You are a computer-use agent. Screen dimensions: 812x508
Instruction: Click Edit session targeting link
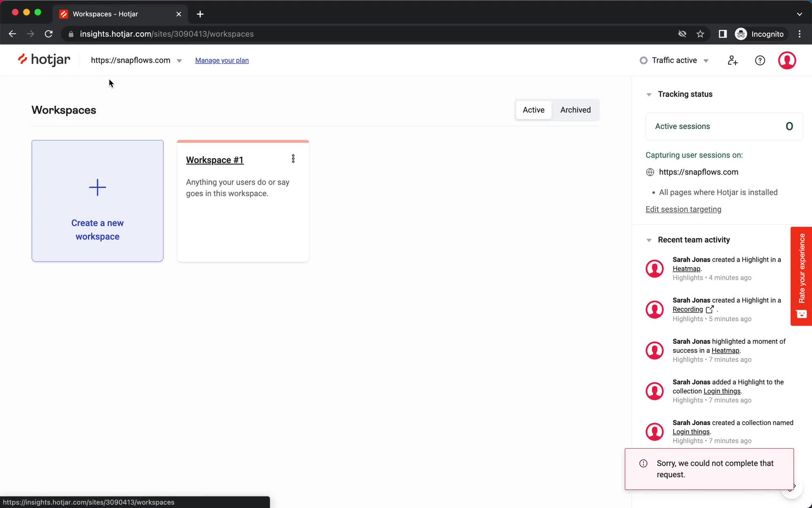click(x=683, y=209)
